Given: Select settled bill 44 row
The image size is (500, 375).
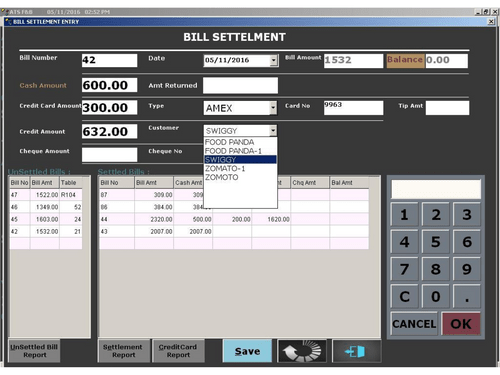Looking at the screenshot, I should pyautogui.click(x=234, y=219).
